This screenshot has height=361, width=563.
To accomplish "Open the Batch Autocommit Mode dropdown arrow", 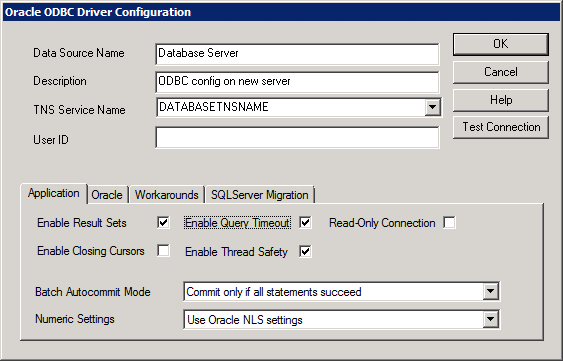I will click(490, 292).
